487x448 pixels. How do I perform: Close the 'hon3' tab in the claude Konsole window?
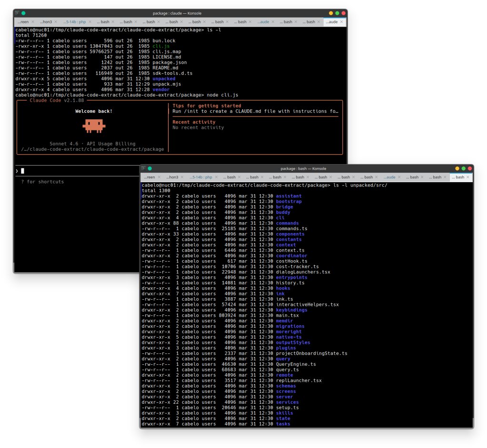[56, 22]
